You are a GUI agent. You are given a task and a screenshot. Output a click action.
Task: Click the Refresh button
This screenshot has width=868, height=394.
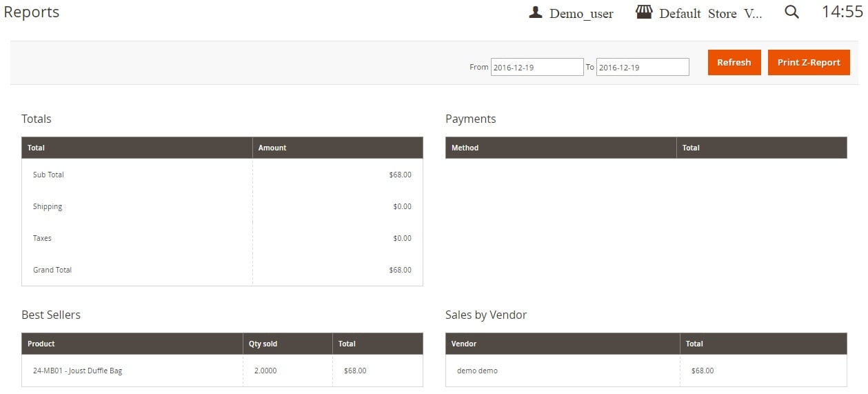click(734, 62)
